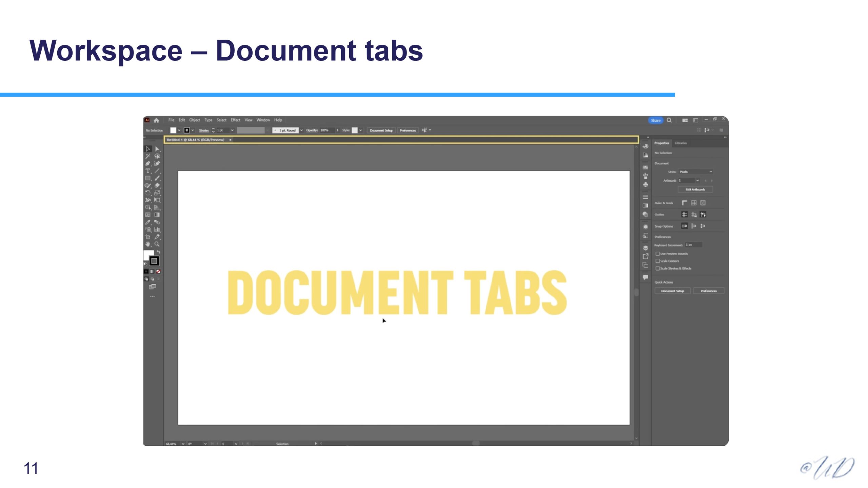Image resolution: width=868 pixels, height=488 pixels.
Task: Click the Edit Artboards button
Action: (x=695, y=189)
